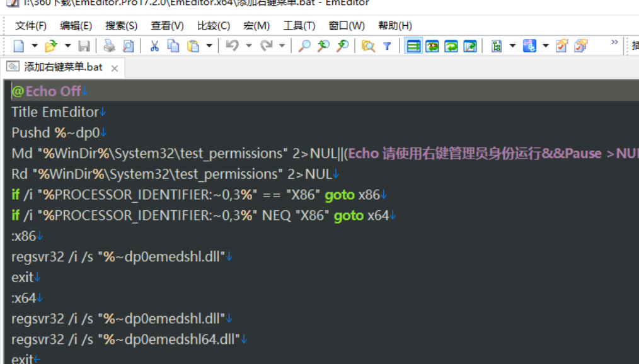This screenshot has width=639, height=364.
Task: Toggle Wrap by Window button
Action: 451,46
